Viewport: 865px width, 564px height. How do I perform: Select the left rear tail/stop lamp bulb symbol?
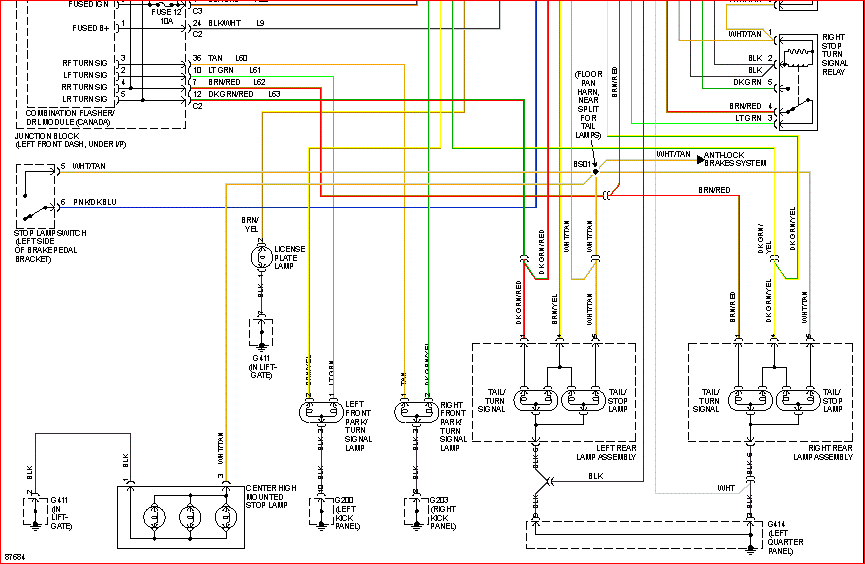pos(583,400)
